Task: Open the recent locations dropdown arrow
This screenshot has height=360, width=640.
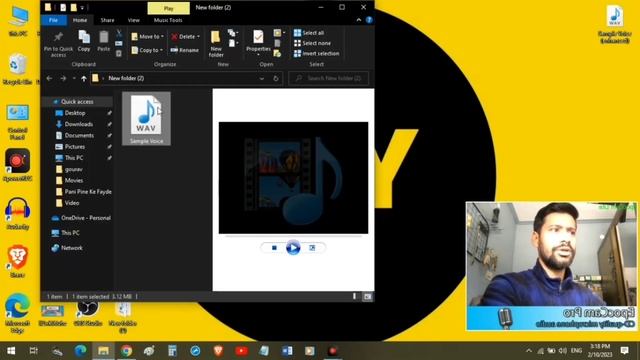Action: point(74,78)
